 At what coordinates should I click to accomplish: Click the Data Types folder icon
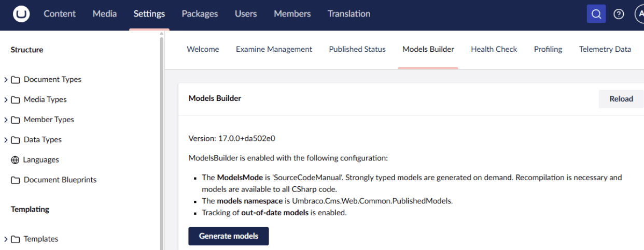[16, 140]
